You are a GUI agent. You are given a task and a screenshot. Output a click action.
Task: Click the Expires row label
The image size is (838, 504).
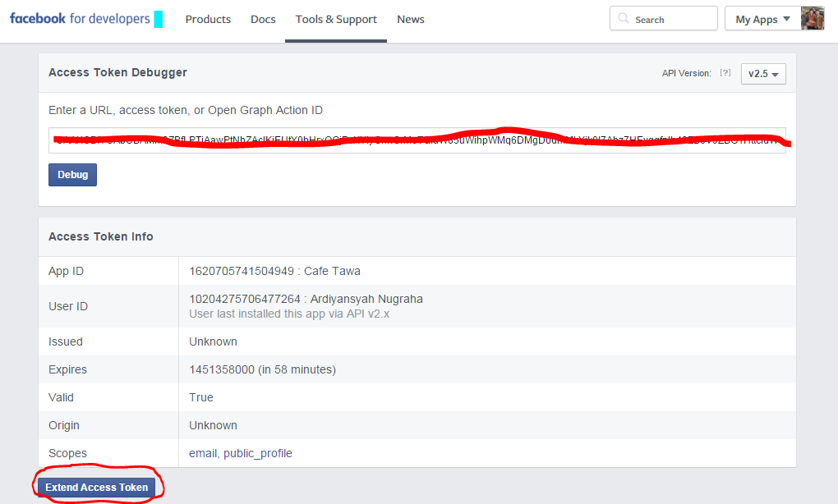(x=67, y=369)
